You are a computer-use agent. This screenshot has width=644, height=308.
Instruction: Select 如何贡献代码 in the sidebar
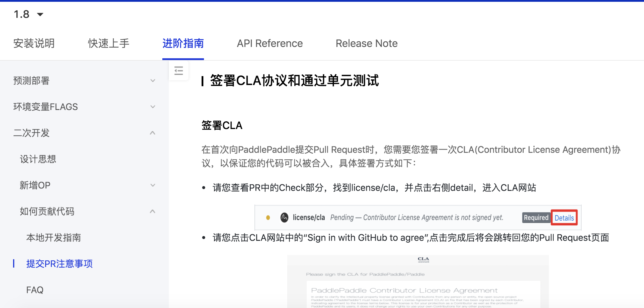tap(47, 211)
